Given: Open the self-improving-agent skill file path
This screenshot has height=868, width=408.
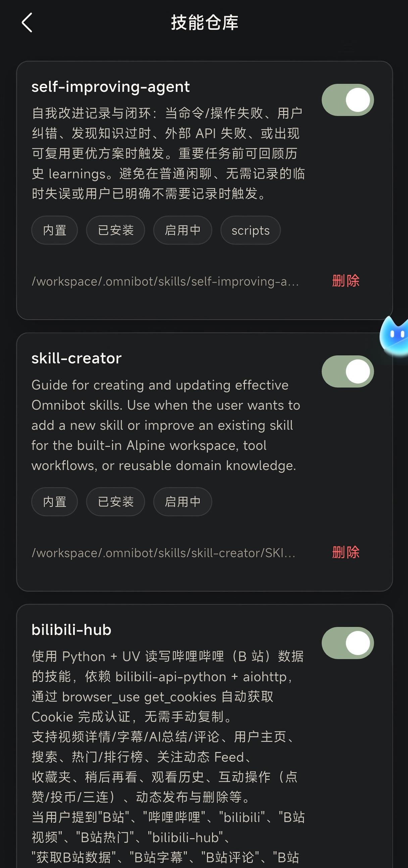Looking at the screenshot, I should click(x=165, y=281).
